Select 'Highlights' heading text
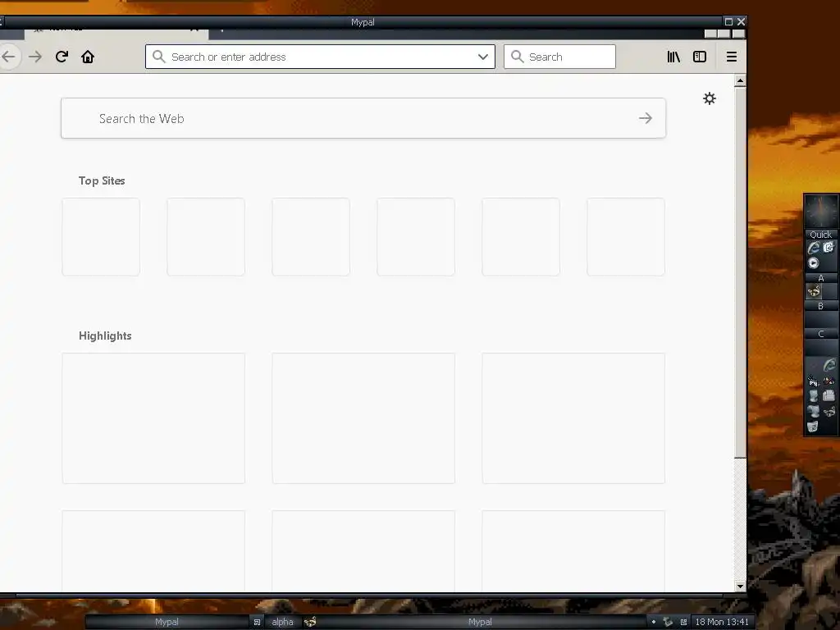840x630 pixels. 105,336
